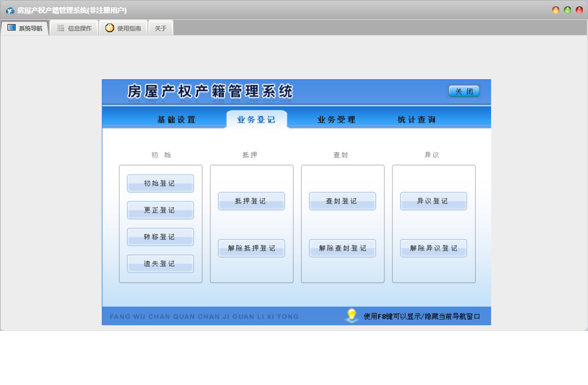The height and width of the screenshot is (385, 588).
Task: Open the 使用指南 tab
Action: point(123,28)
